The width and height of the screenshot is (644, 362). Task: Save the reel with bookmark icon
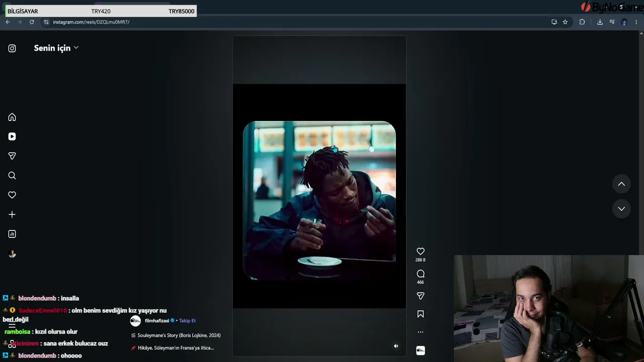click(421, 314)
